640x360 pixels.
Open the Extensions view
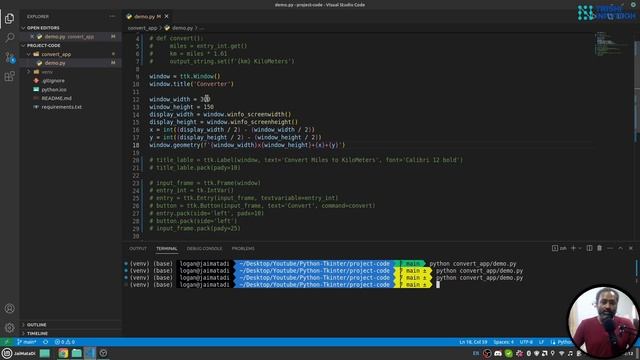9,76
